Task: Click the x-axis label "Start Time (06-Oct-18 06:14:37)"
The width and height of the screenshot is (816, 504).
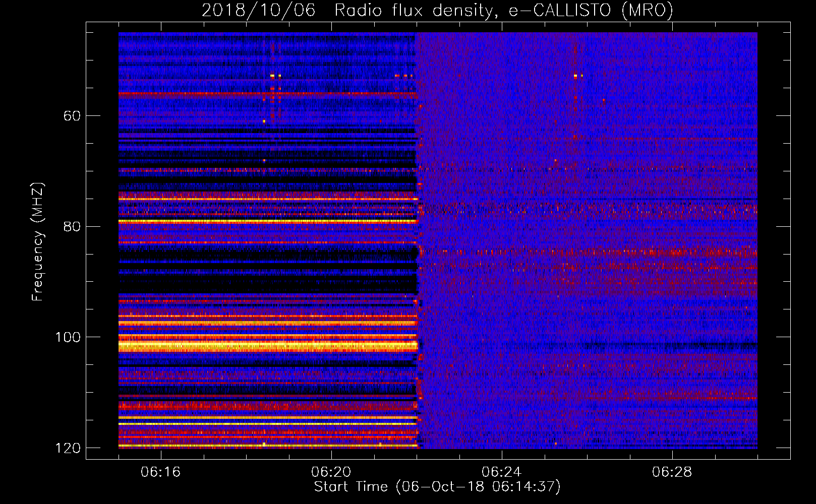Action: (437, 487)
